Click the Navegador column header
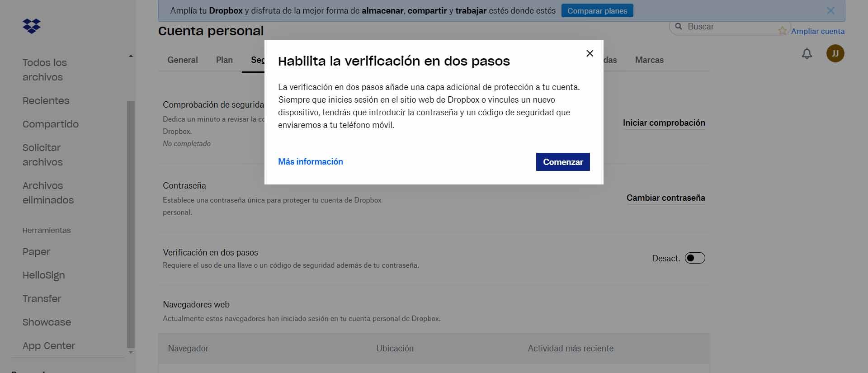Image resolution: width=868 pixels, height=373 pixels. click(x=188, y=349)
